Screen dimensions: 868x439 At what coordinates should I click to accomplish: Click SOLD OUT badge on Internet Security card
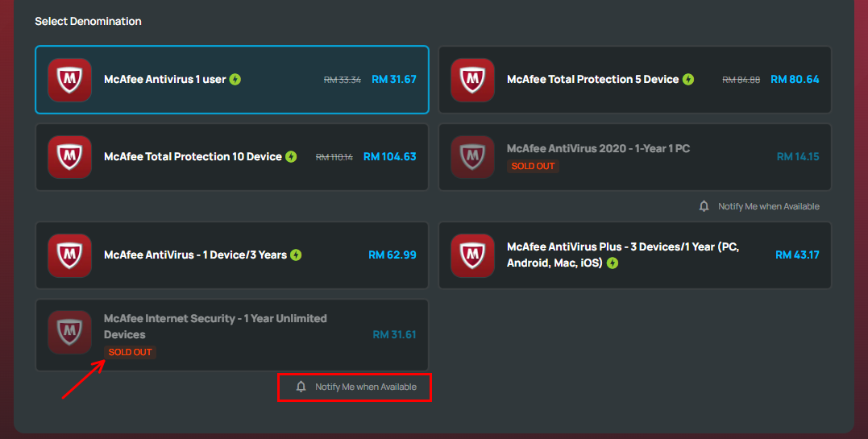(x=130, y=352)
